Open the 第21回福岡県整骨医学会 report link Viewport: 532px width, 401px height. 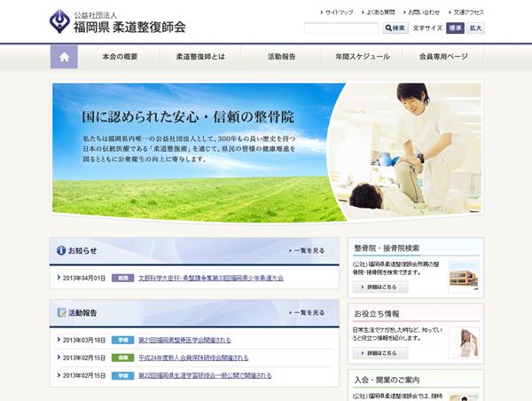point(184,340)
